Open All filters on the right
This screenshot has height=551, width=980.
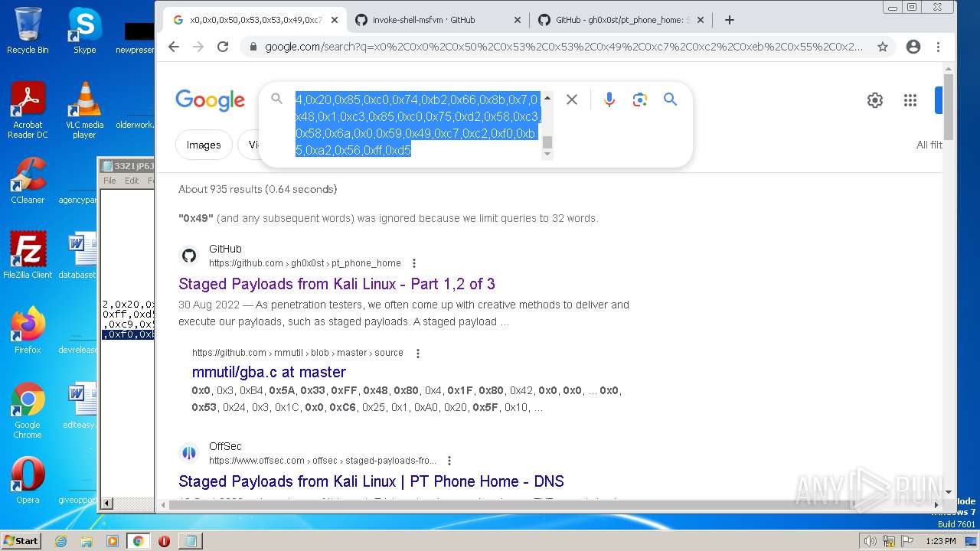929,145
